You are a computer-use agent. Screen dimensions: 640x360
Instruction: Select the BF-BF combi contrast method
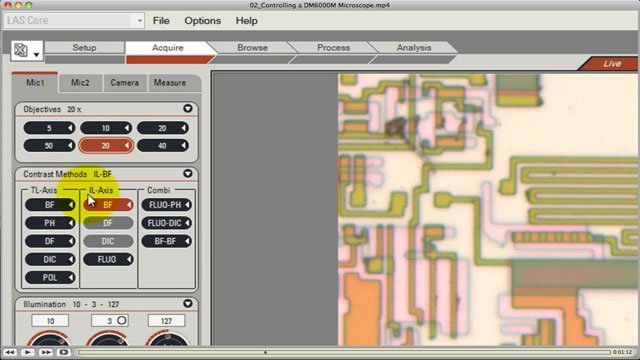pyautogui.click(x=167, y=241)
